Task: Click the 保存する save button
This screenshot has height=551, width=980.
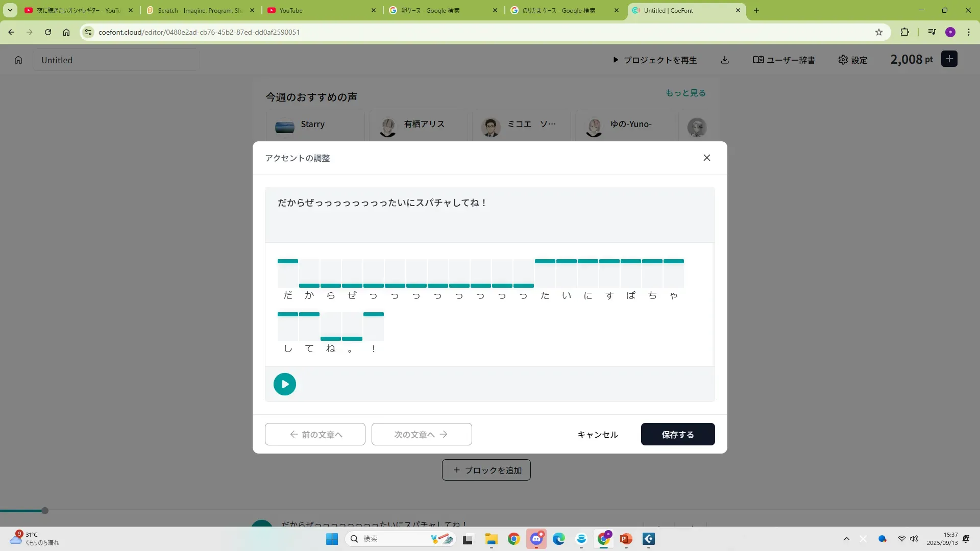Action: 677,434
